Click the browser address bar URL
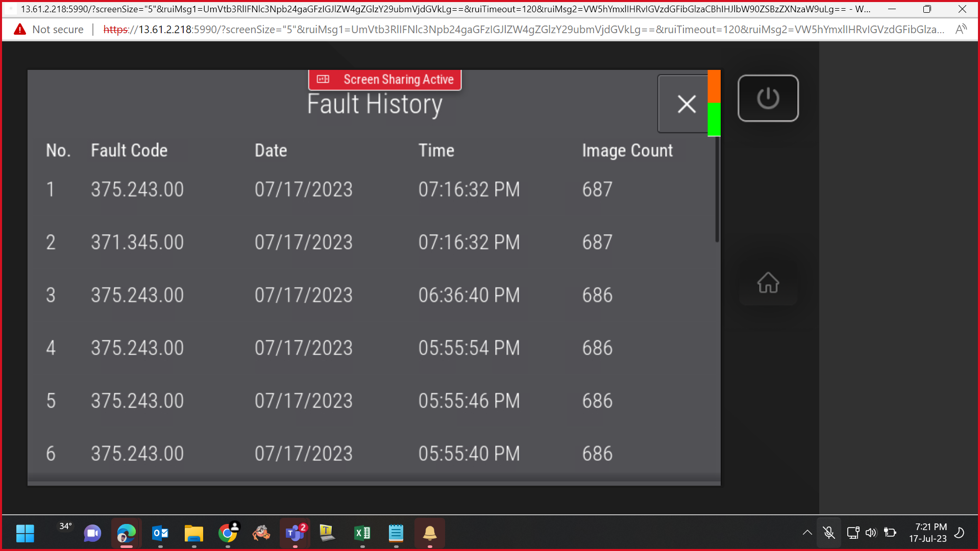Viewport: 980px width, 551px height. pyautogui.click(x=523, y=30)
